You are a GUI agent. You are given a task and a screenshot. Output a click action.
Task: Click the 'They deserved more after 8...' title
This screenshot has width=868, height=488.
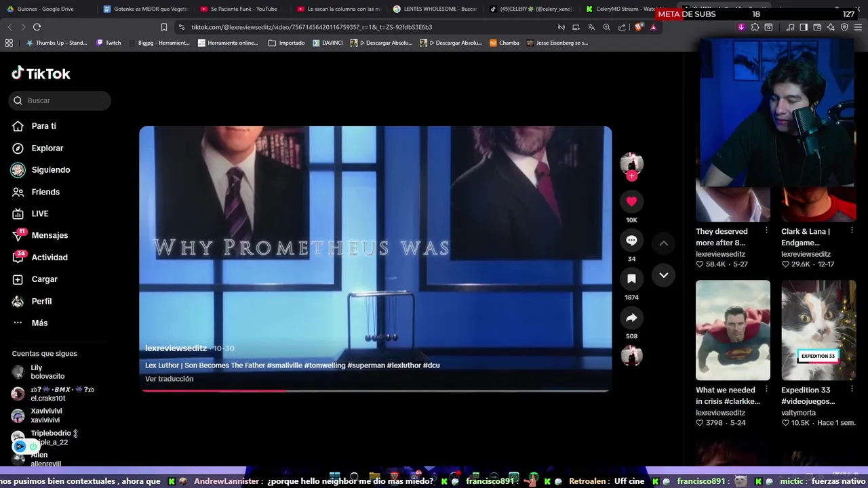tap(722, 237)
